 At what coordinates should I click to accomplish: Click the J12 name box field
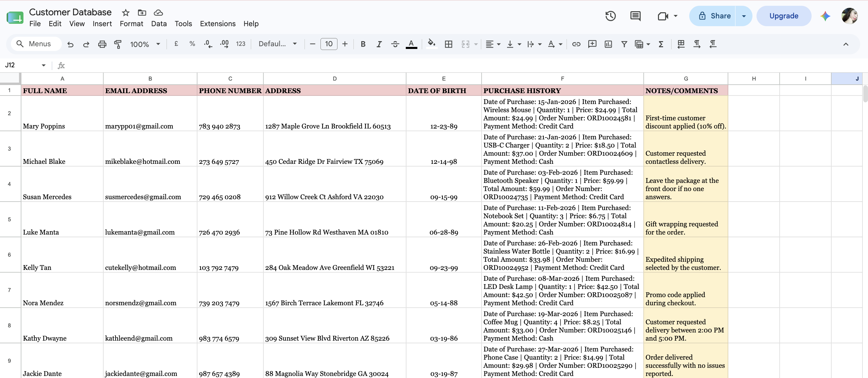pyautogui.click(x=25, y=65)
